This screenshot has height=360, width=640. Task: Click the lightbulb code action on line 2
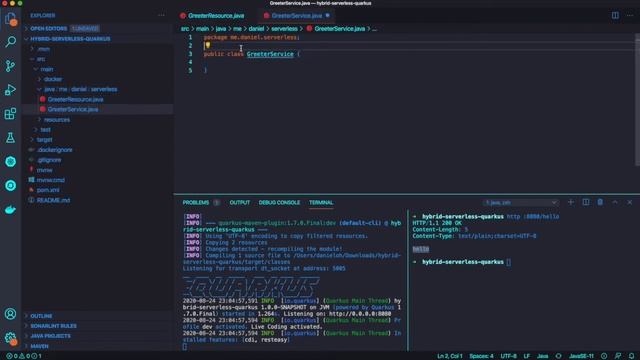208,45
